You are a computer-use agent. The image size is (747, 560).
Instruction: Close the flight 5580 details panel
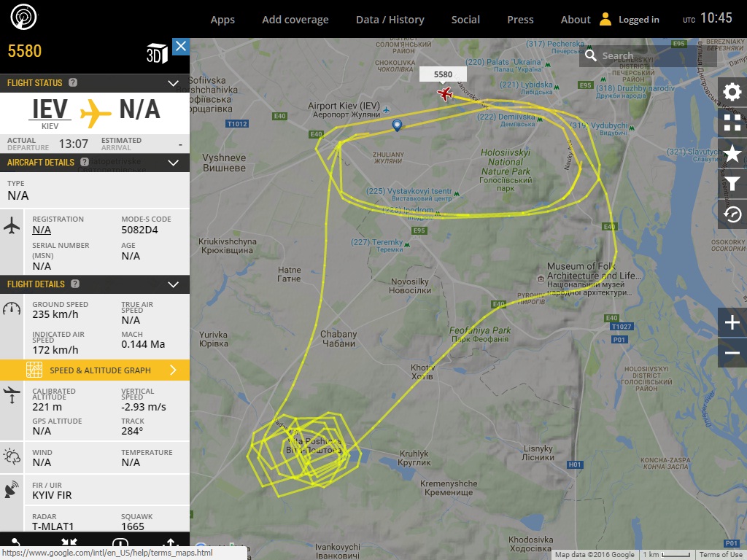pos(181,46)
